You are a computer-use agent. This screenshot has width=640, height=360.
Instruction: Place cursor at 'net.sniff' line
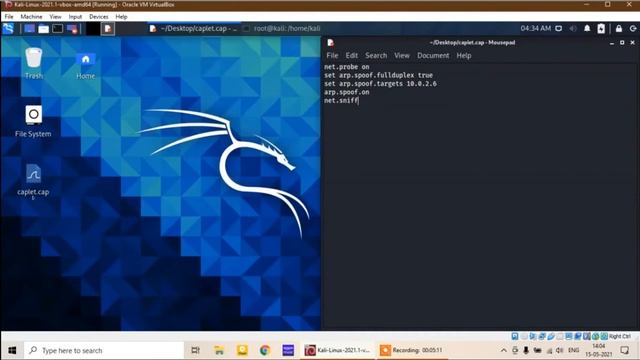click(x=341, y=100)
